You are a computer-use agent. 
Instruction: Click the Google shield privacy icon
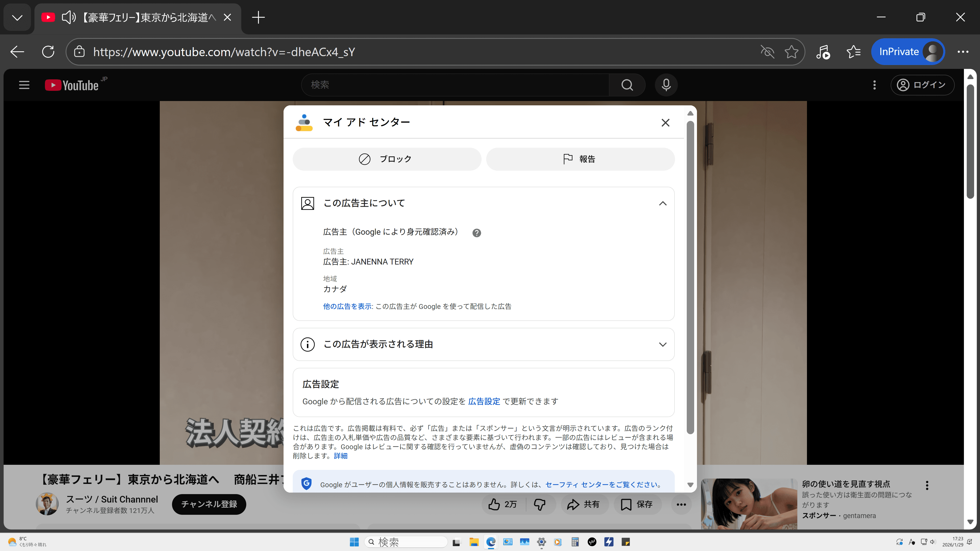(306, 483)
